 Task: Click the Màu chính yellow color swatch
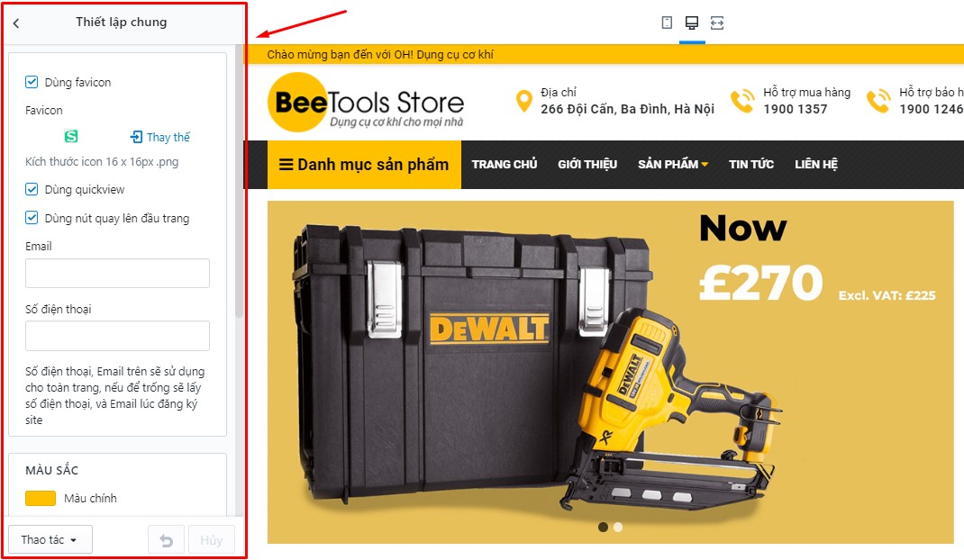click(x=41, y=498)
